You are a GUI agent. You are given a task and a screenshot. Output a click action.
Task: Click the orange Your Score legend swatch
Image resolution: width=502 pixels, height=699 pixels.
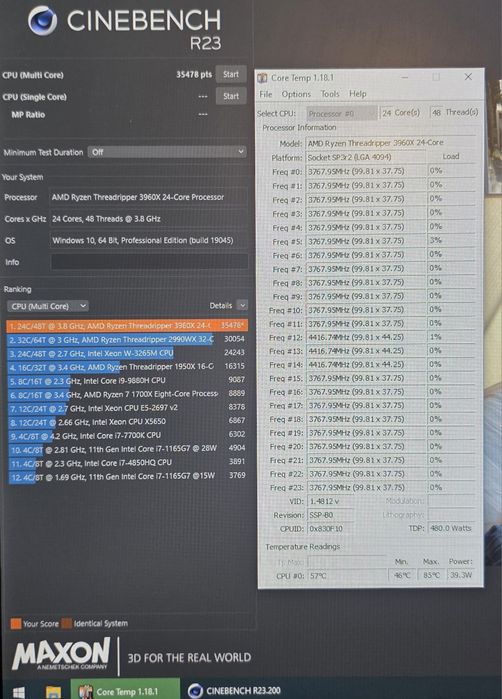[16, 623]
